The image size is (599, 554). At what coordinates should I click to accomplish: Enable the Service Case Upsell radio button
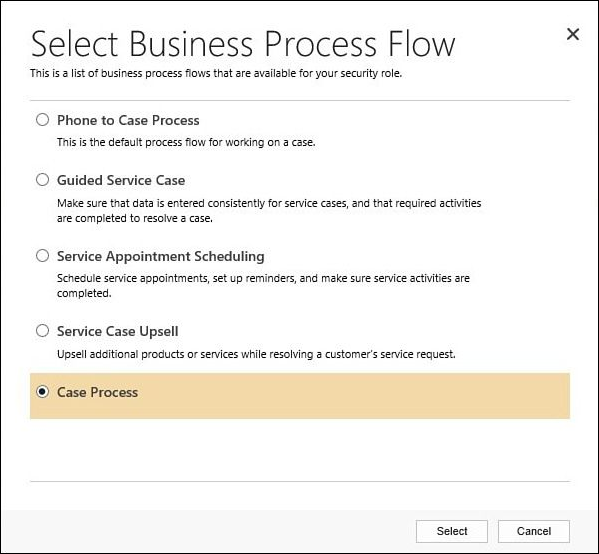pos(42,330)
